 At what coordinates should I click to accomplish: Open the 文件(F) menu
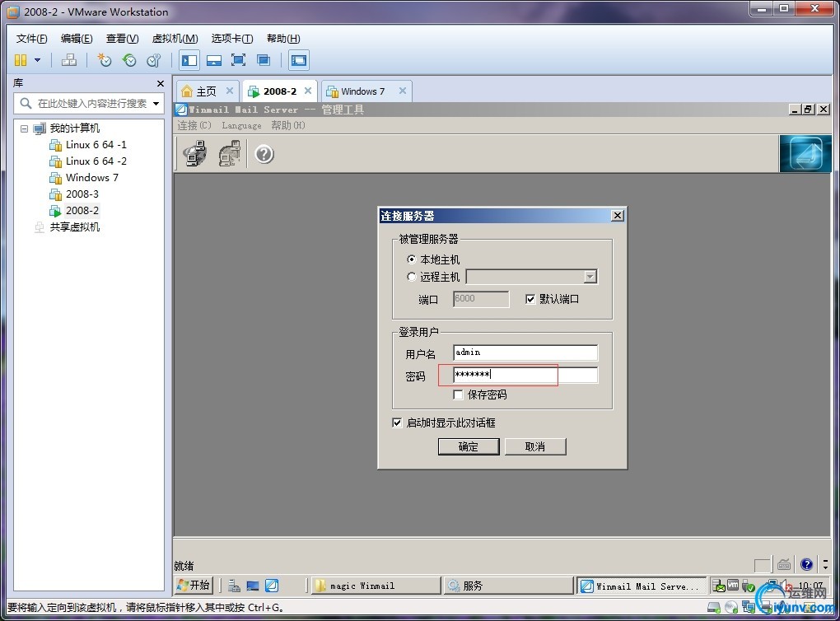point(31,39)
